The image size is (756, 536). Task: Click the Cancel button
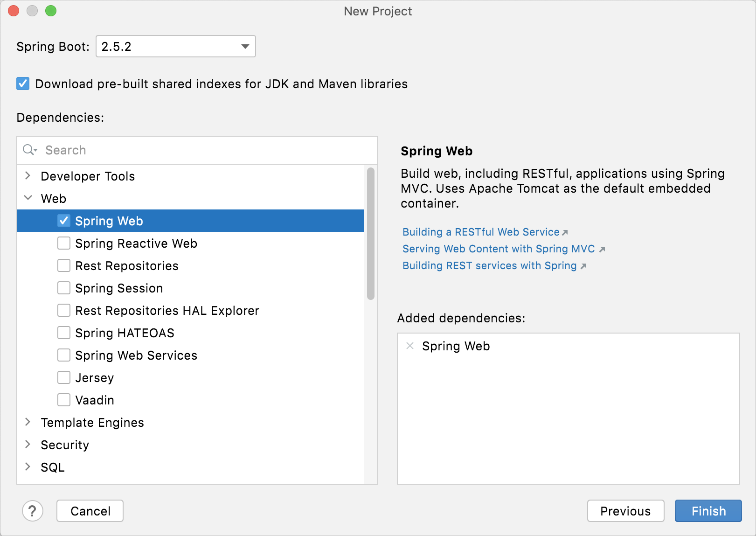pos(90,511)
